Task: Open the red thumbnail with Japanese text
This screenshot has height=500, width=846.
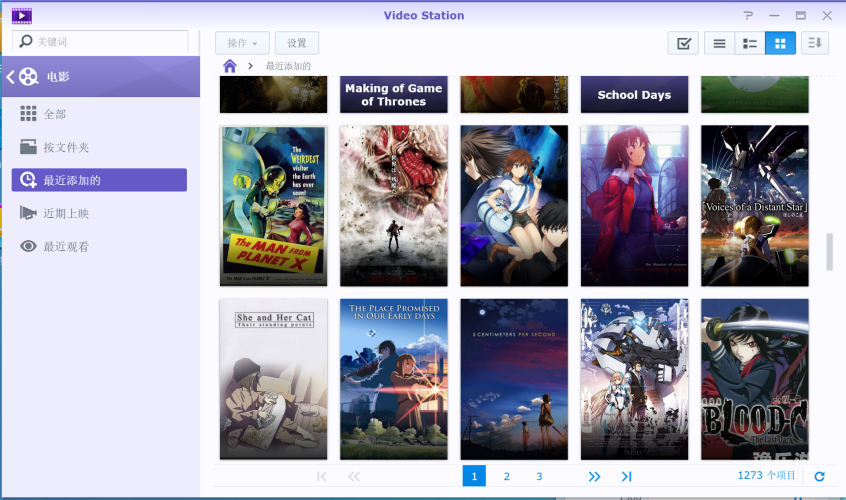Action: pyautogui.click(x=514, y=94)
